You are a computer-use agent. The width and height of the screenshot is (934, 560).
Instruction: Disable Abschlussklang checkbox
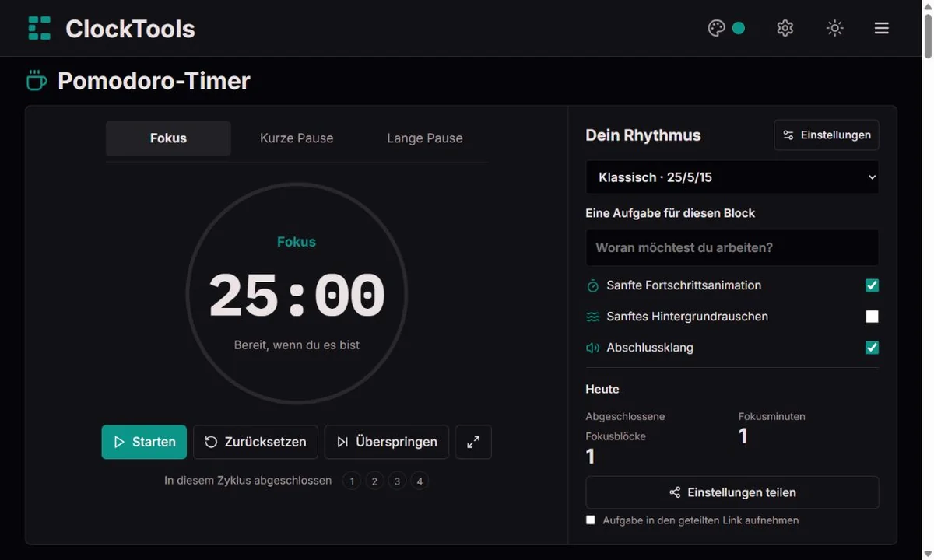coord(872,348)
